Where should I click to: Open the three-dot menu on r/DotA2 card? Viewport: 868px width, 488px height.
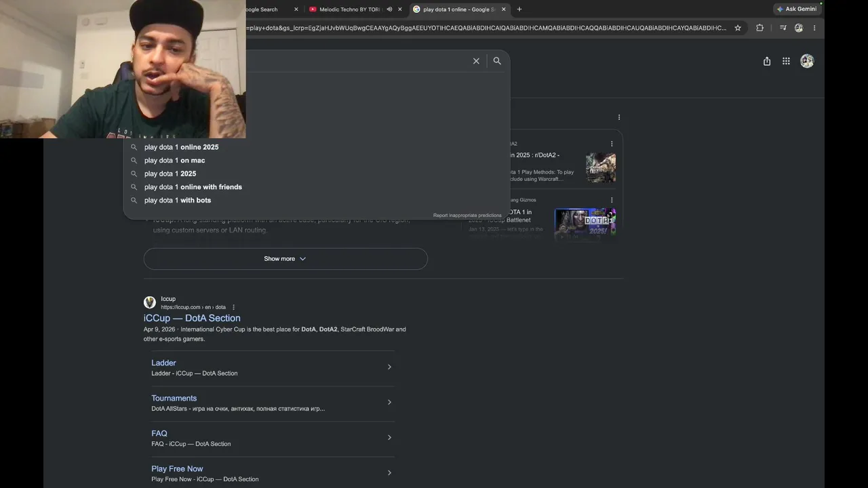click(x=612, y=144)
